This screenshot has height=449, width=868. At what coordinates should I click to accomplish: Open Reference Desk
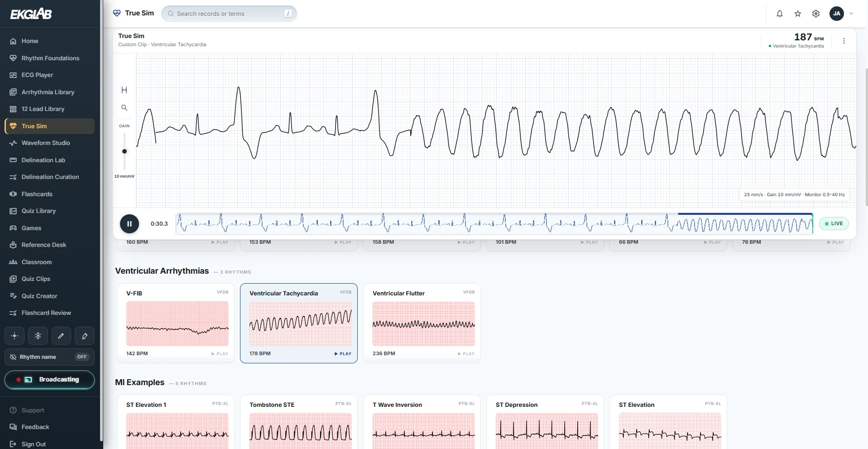pyautogui.click(x=49, y=245)
